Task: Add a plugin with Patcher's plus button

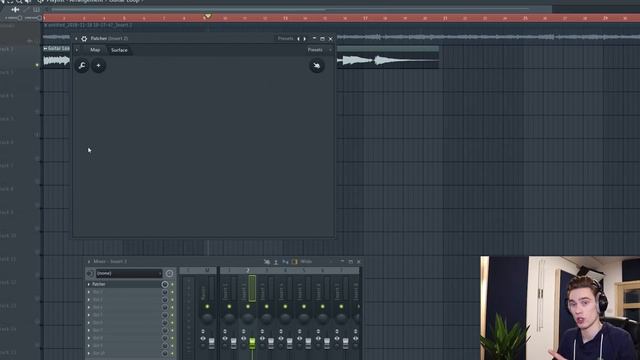Action: [x=98, y=66]
